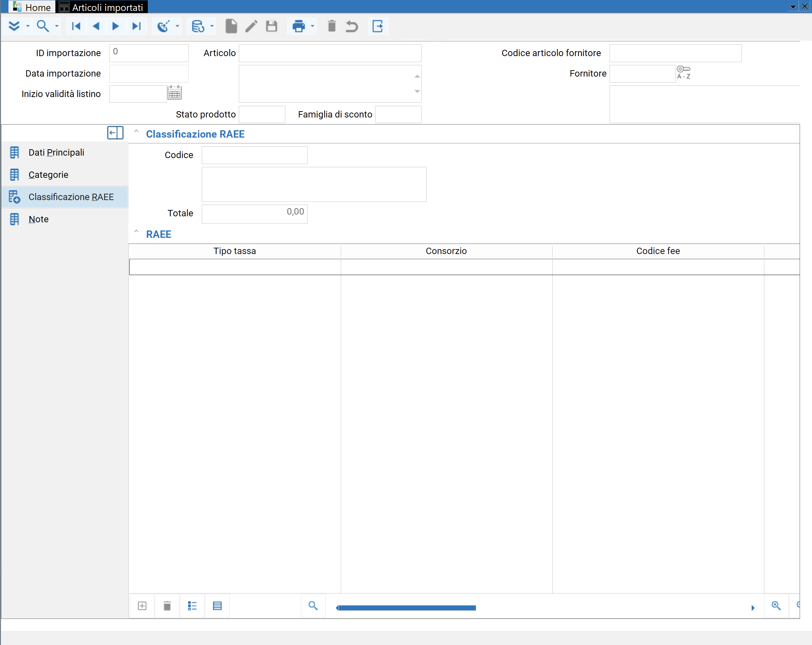Click the Tipo tassa column header
Viewport: 812px width, 645px height.
coord(235,251)
